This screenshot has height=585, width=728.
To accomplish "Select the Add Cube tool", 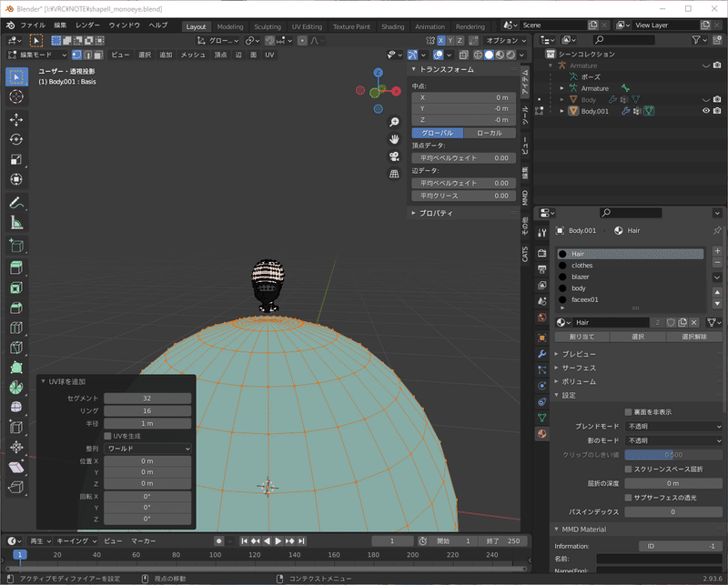I will 16,245.
